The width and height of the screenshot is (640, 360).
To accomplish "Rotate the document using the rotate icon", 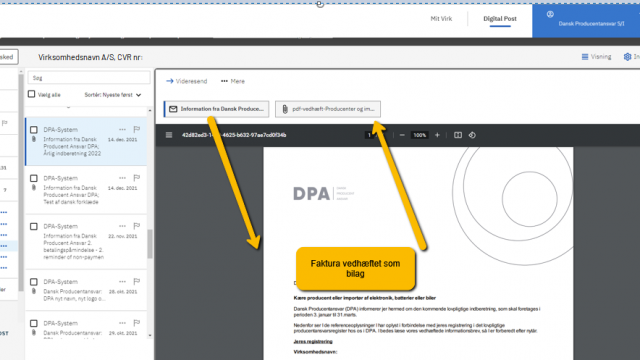I will pos(472,135).
